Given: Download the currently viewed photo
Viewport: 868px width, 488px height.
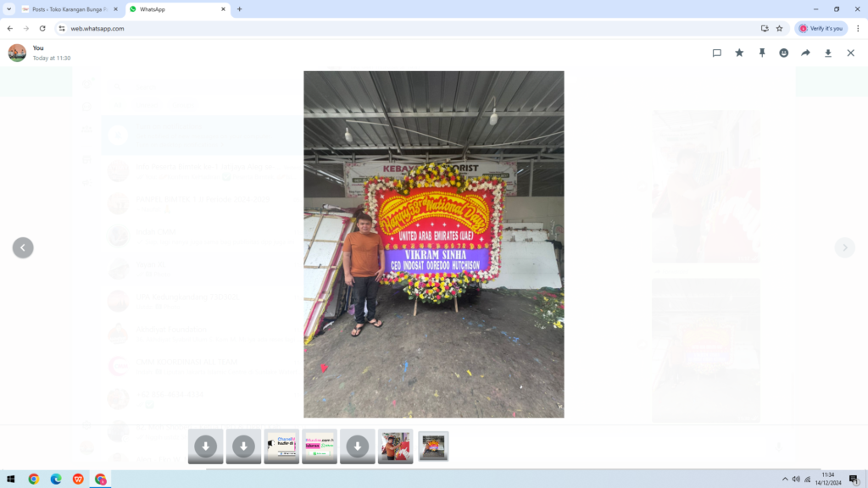Looking at the screenshot, I should (x=828, y=53).
